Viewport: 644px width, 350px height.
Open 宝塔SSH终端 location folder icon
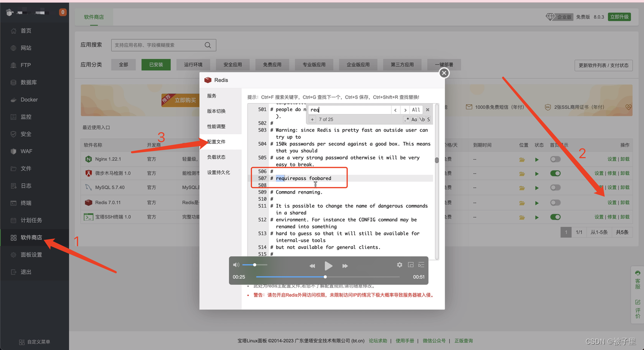pos(522,217)
